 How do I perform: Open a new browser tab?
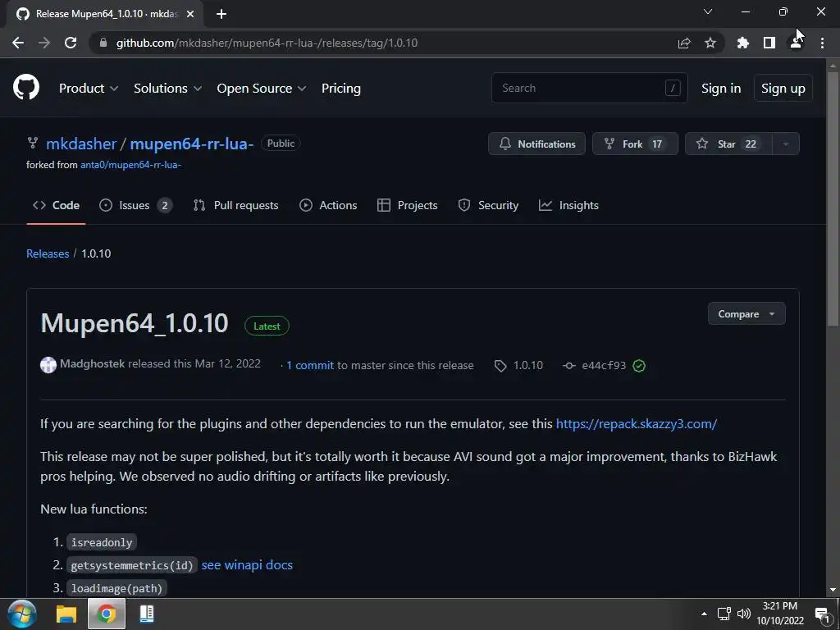coord(221,14)
